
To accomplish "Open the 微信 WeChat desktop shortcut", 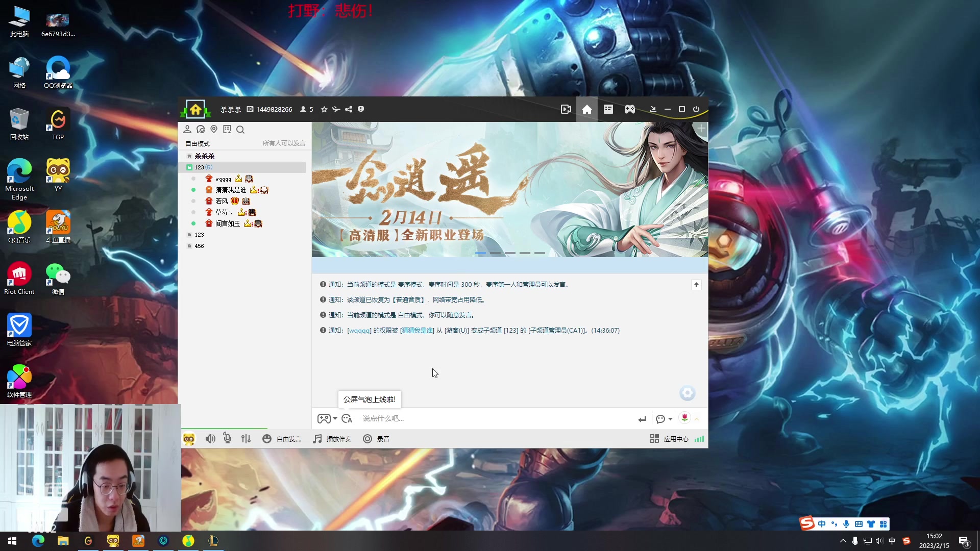I will pyautogui.click(x=58, y=278).
